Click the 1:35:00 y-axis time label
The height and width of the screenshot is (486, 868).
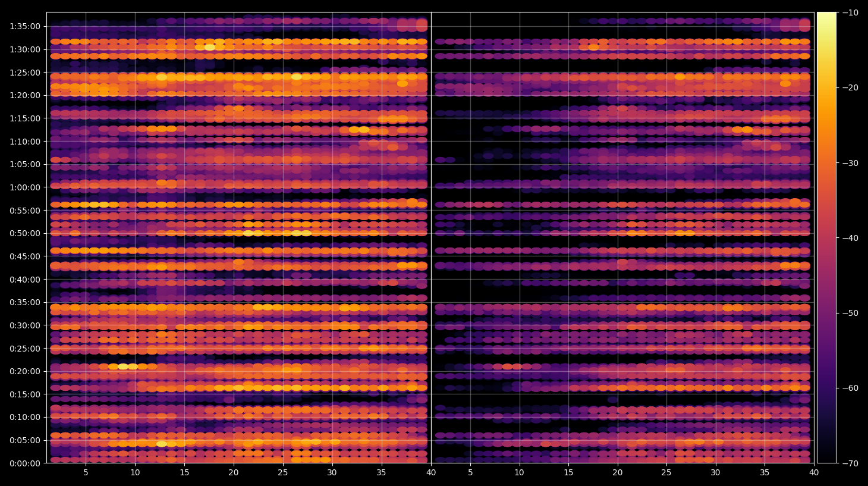click(x=25, y=26)
